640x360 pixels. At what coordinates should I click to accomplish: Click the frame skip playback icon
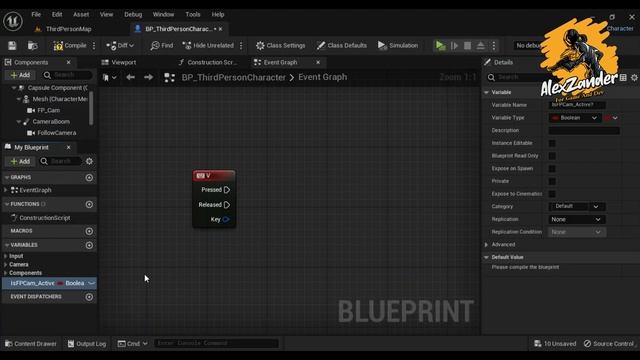[454, 45]
